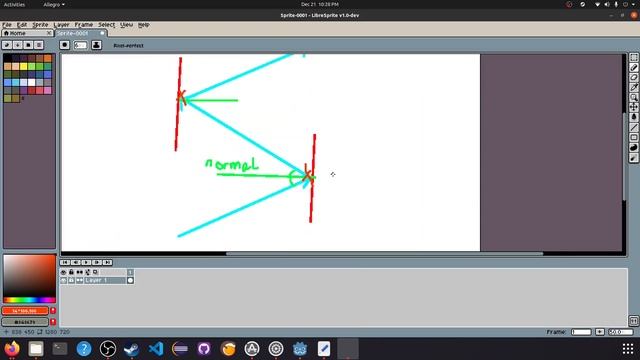Open the Edit menu
Image resolution: width=640 pixels, height=360 pixels.
[x=22, y=25]
